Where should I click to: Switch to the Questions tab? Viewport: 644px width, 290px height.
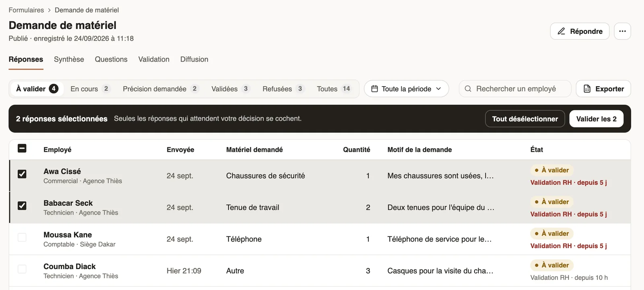point(111,59)
